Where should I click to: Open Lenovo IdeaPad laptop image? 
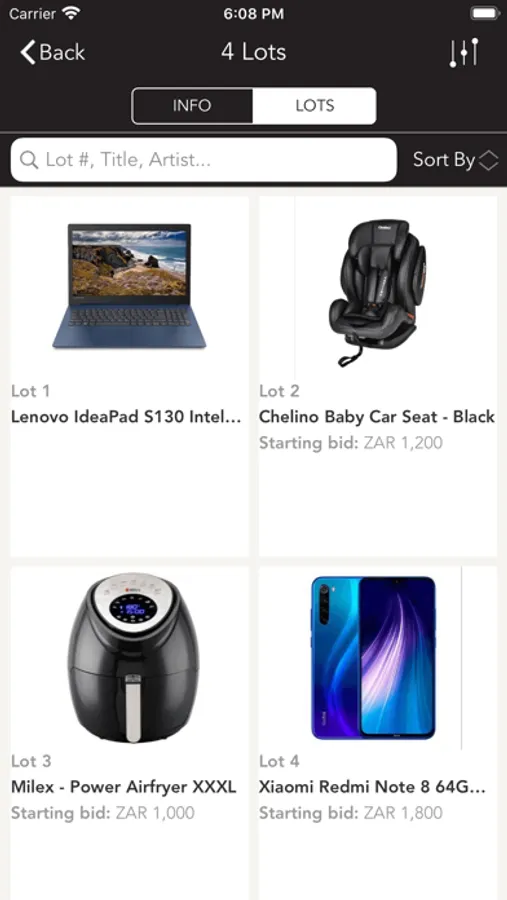(129, 286)
